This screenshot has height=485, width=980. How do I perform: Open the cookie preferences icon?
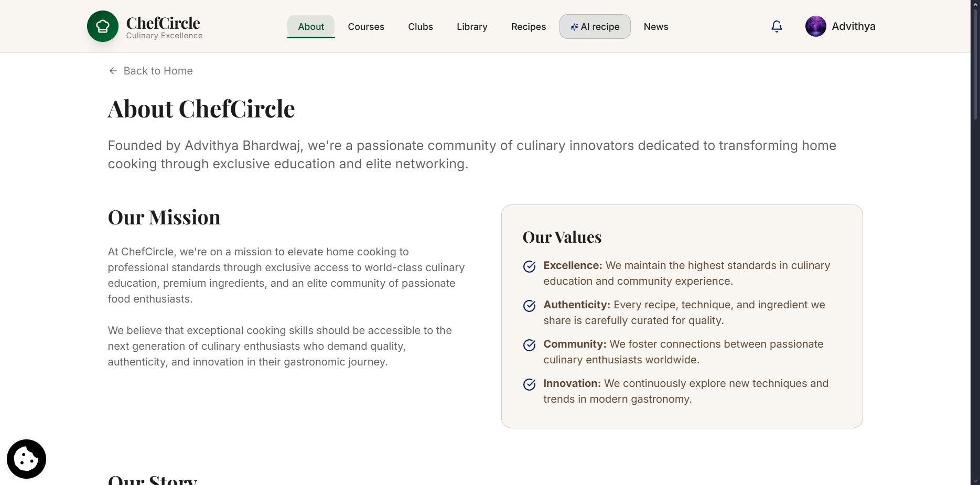point(26,459)
